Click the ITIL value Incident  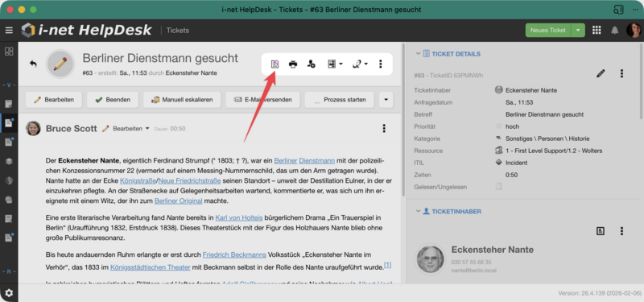(517, 163)
